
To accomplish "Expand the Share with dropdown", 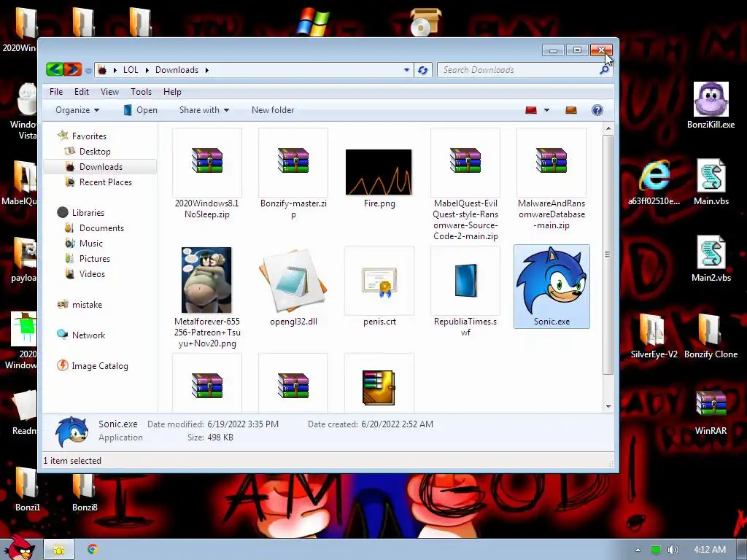I will 204,110.
